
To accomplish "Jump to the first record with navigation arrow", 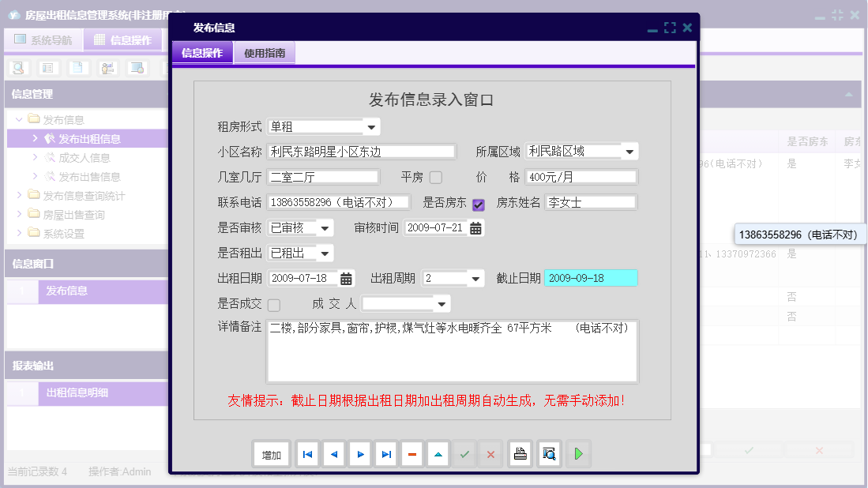I will click(306, 453).
